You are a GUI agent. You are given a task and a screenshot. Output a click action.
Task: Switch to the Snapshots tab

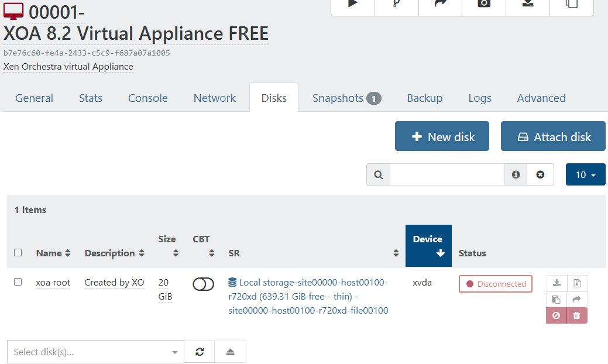click(x=346, y=98)
